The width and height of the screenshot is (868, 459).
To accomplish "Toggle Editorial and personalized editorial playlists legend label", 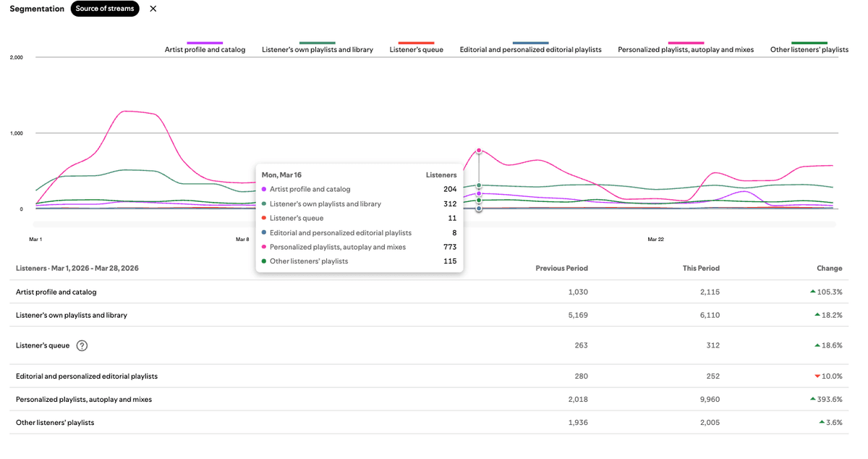I will point(531,50).
